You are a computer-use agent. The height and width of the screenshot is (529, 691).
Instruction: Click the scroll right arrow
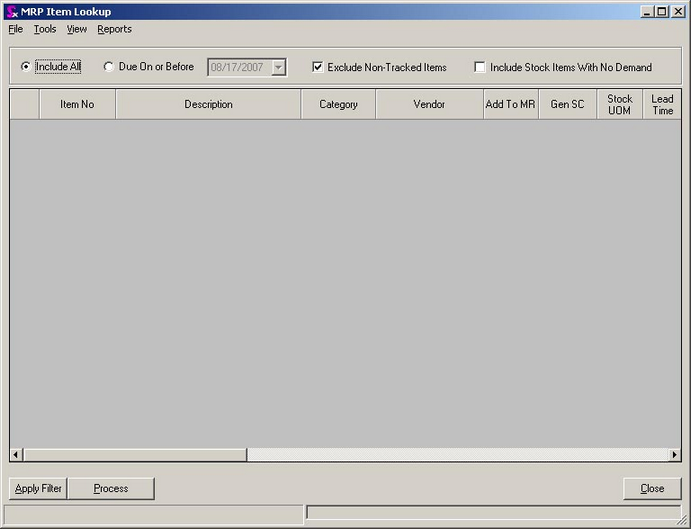(x=675, y=455)
